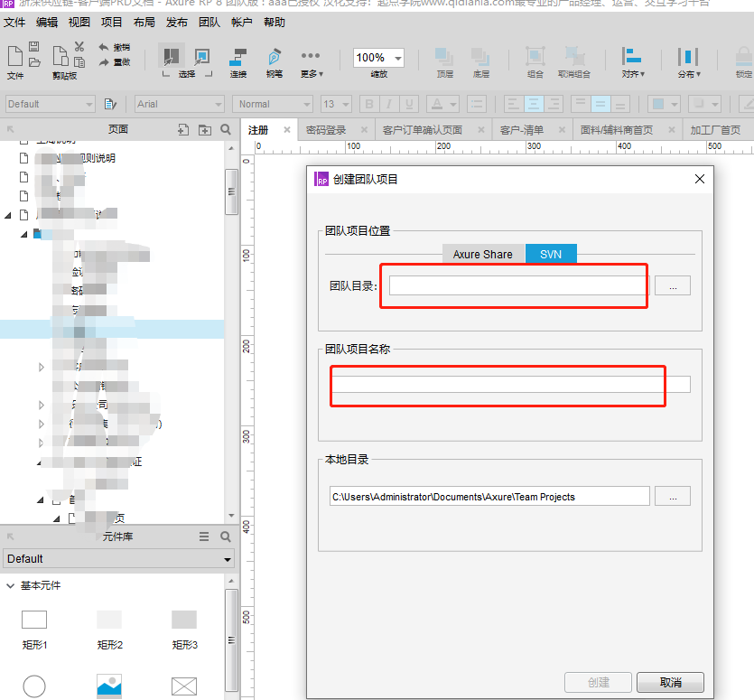The height and width of the screenshot is (700, 754).
Task: Click the 本地目录 path field
Action: point(489,496)
